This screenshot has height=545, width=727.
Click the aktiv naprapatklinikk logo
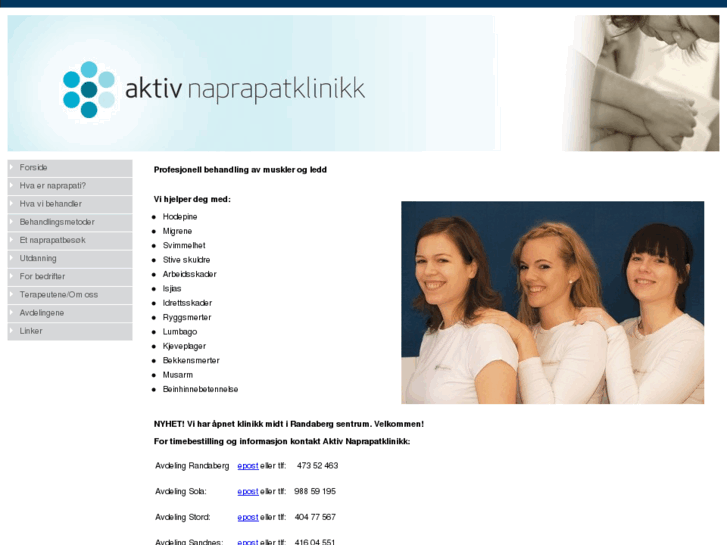click(214, 90)
